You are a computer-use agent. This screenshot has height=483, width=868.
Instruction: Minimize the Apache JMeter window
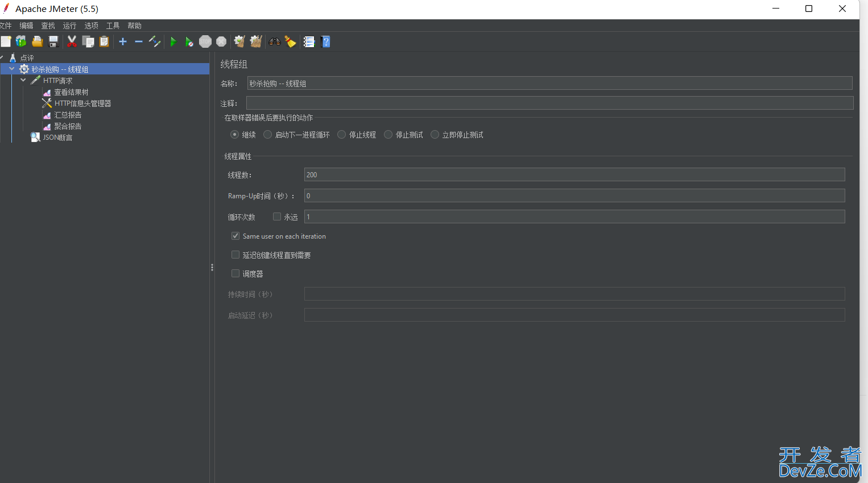click(776, 9)
